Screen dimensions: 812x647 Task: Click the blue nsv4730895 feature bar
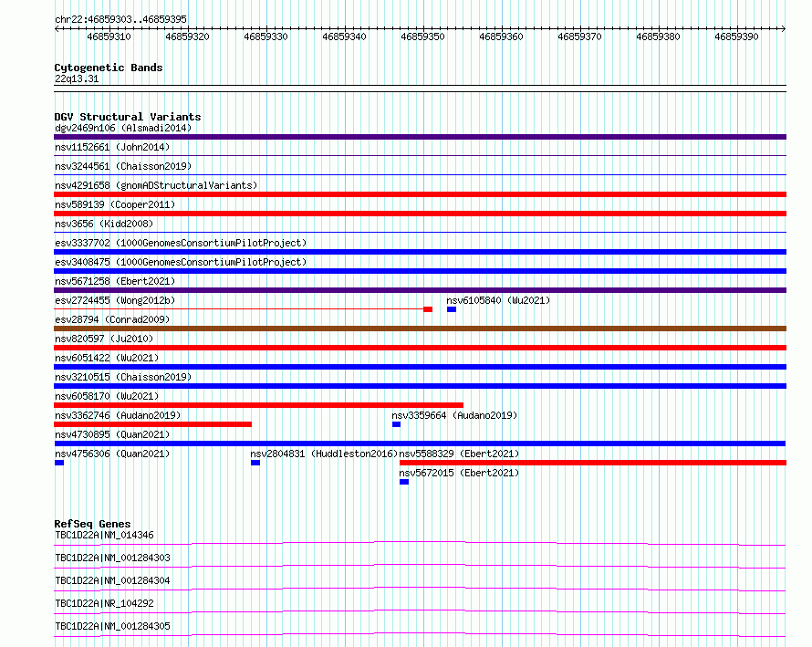pyautogui.click(x=420, y=444)
